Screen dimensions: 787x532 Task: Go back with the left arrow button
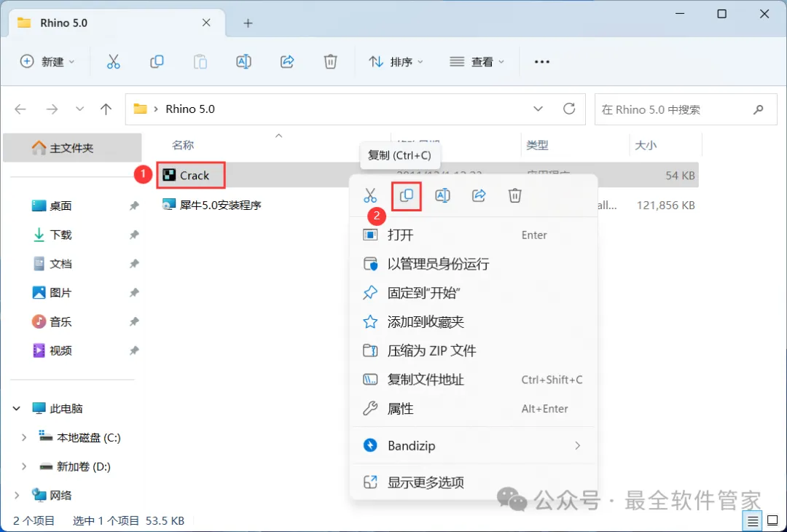point(20,109)
